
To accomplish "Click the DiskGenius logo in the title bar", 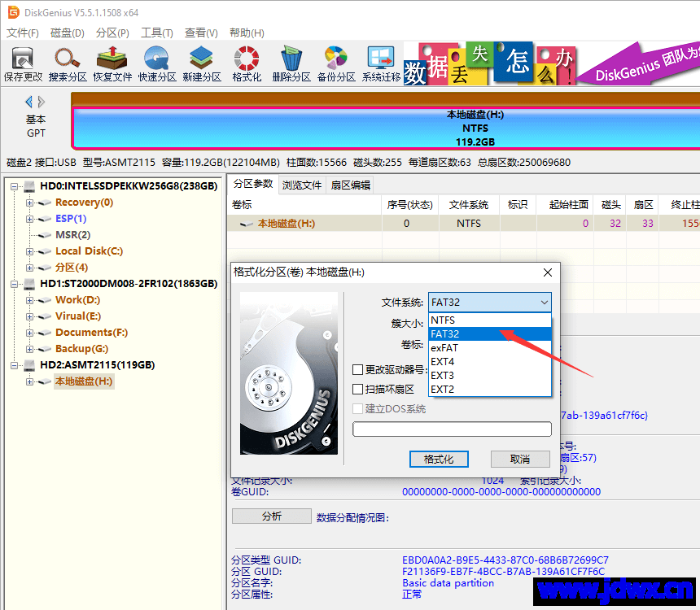I will click(13, 12).
